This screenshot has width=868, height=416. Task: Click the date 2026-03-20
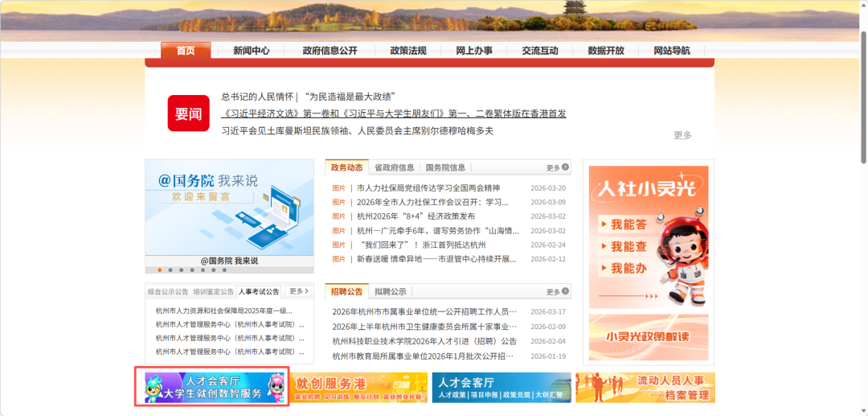(x=548, y=187)
